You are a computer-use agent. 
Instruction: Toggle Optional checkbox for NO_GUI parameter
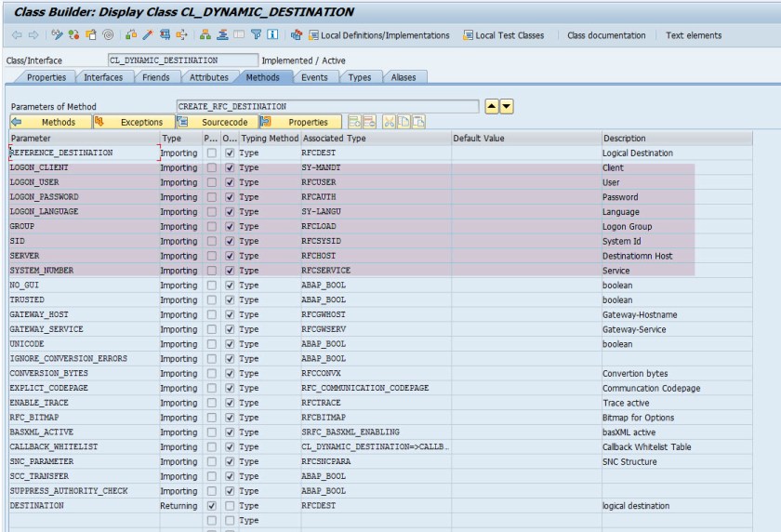pyautogui.click(x=230, y=286)
